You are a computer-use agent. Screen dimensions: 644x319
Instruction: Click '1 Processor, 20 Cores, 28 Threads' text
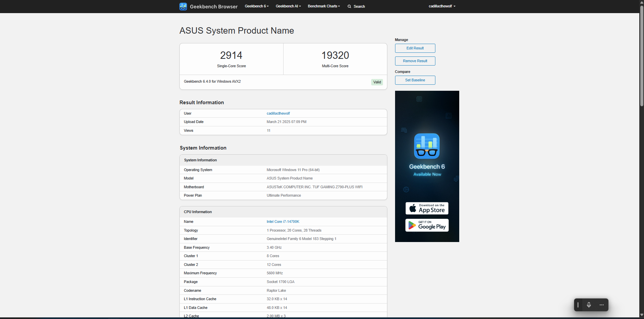[x=294, y=230]
